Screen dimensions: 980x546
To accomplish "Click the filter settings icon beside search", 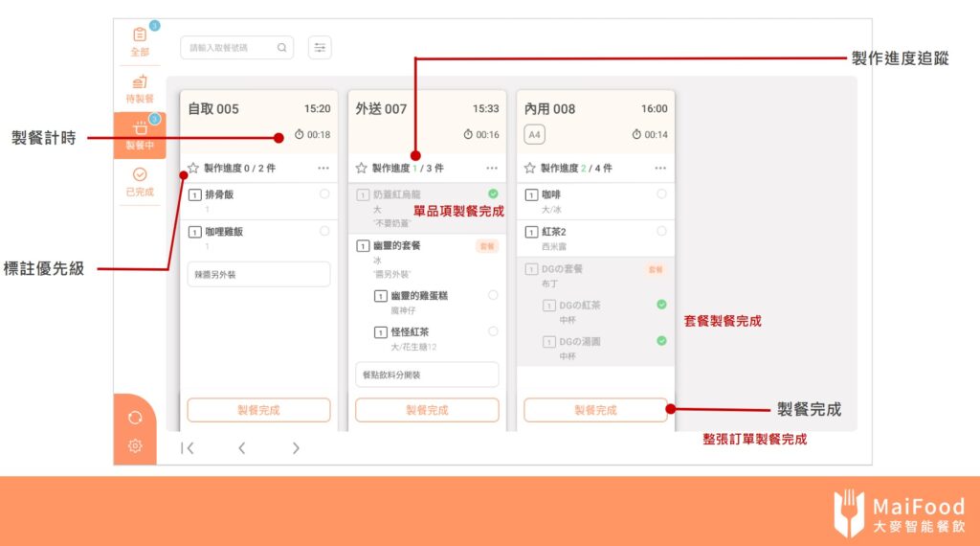I will [x=320, y=47].
